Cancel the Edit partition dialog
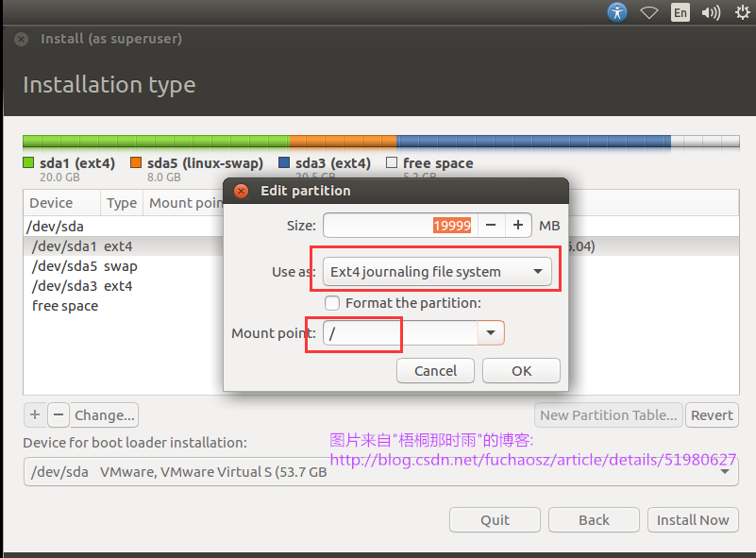Viewport: 756px width, 558px height. coord(435,371)
